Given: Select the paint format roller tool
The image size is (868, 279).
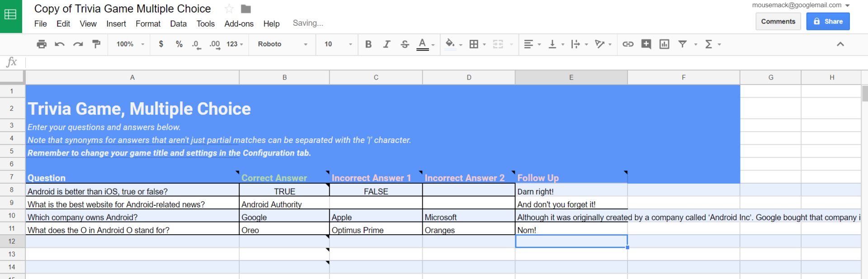Looking at the screenshot, I should pyautogui.click(x=96, y=44).
